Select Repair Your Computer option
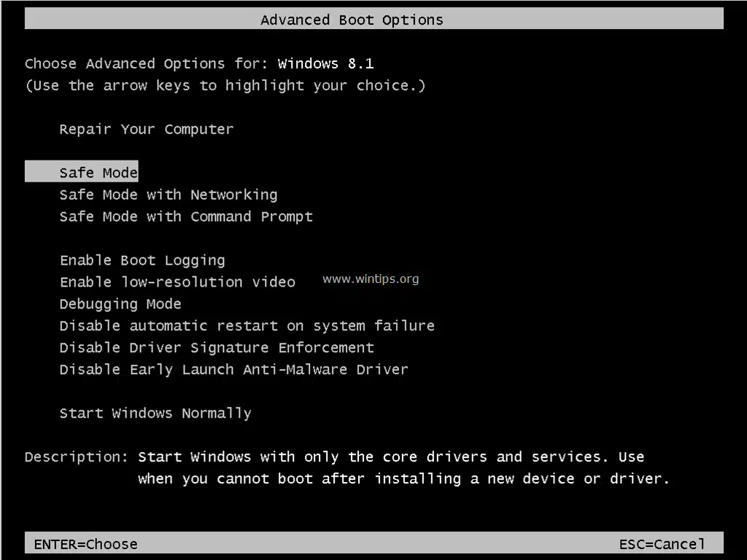 point(146,130)
